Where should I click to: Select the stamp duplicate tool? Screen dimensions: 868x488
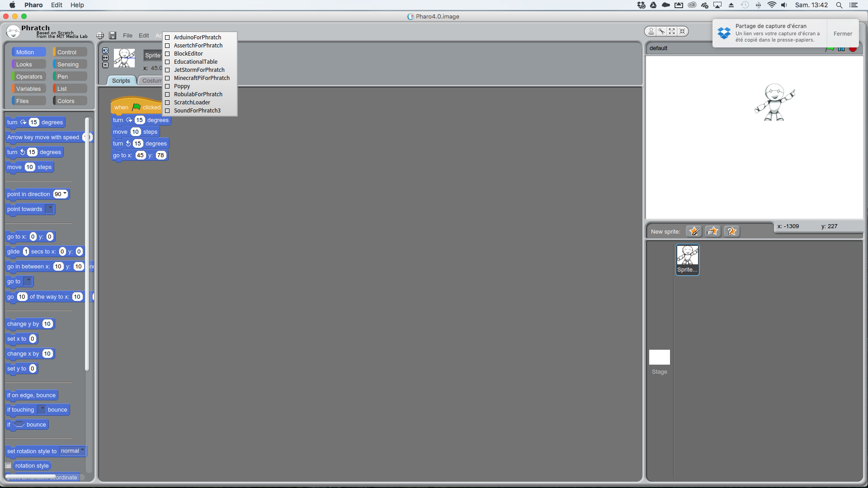(651, 31)
